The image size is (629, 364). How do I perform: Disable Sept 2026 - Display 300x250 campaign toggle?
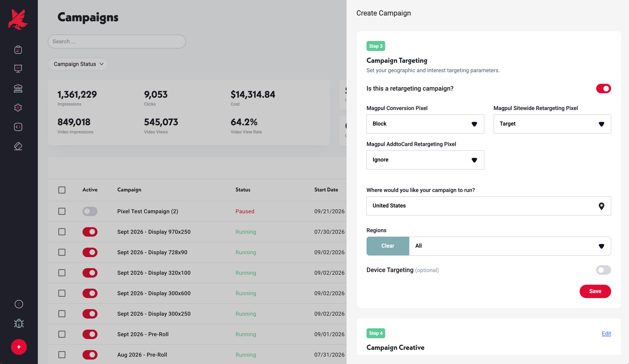pos(90,314)
